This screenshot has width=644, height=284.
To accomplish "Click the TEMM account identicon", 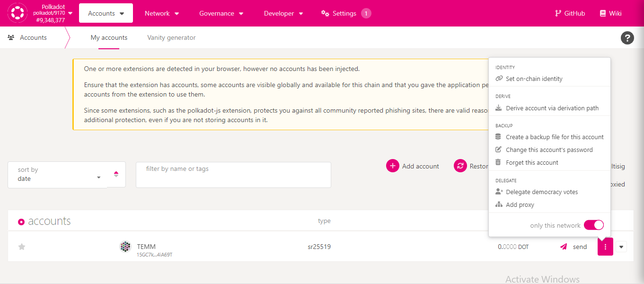I will click(x=125, y=247).
